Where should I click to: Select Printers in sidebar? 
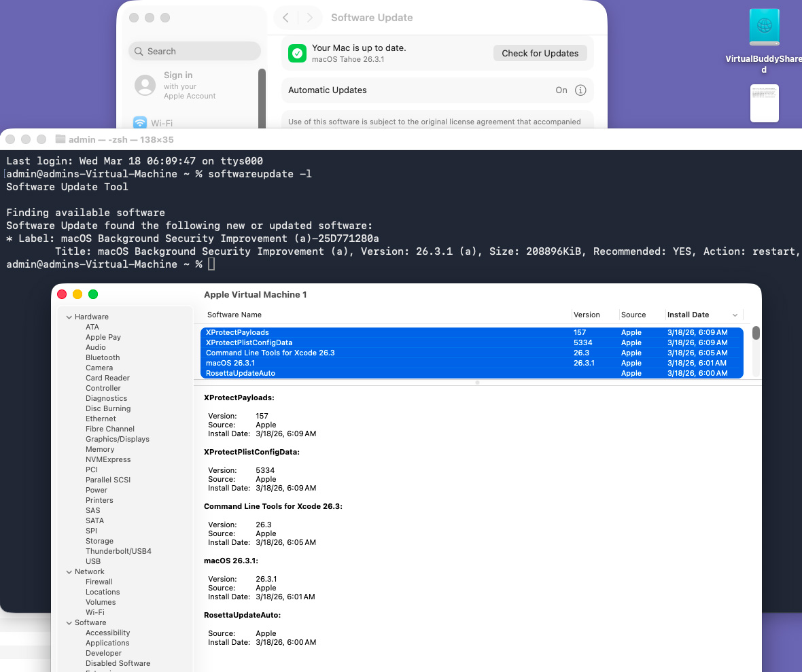pos(99,501)
